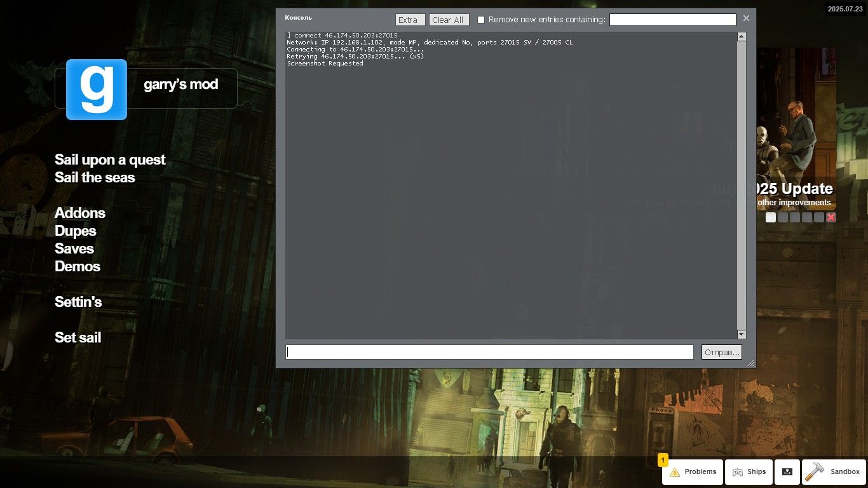Open the Ships game list button
This screenshot has width=868, height=488.
tap(749, 472)
